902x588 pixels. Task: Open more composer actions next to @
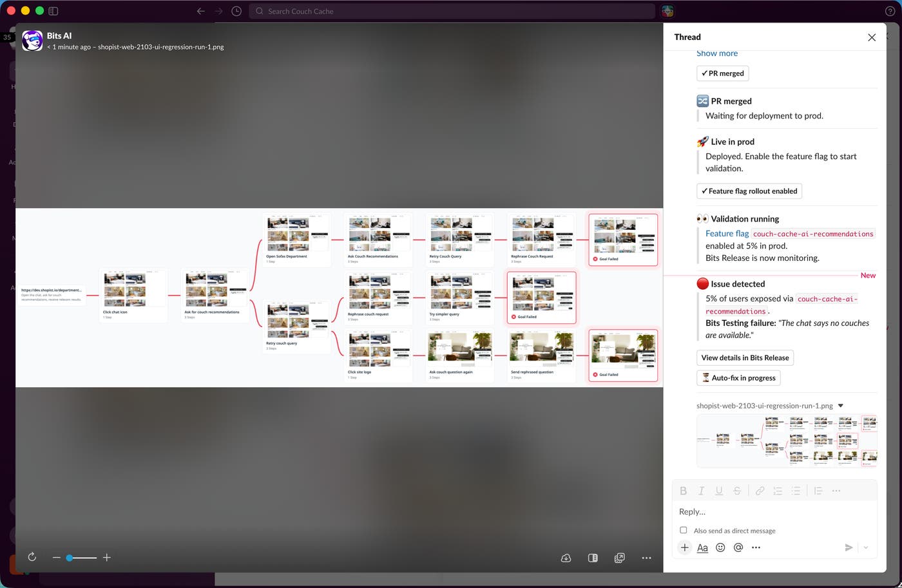(756, 547)
